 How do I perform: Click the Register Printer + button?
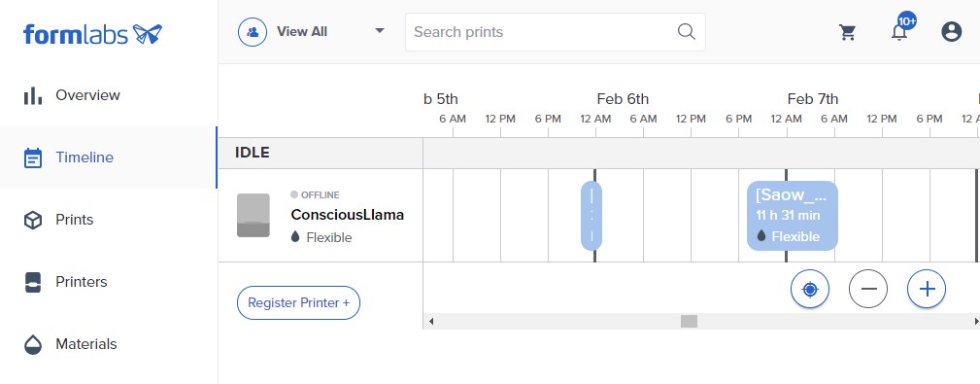(298, 302)
